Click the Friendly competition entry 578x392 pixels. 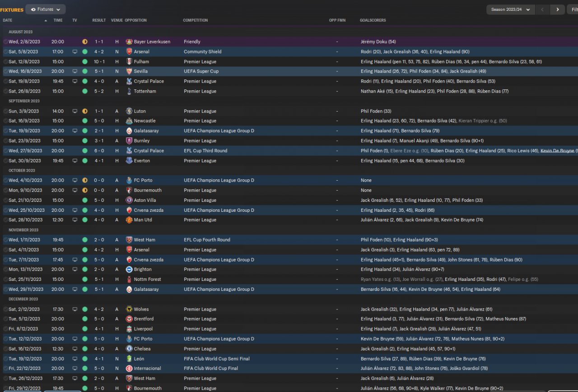point(192,42)
